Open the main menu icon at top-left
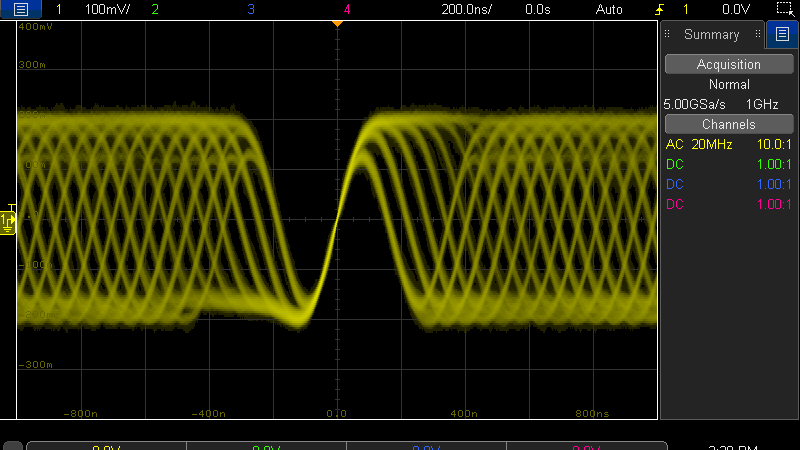This screenshot has width=800, height=450. point(21,10)
